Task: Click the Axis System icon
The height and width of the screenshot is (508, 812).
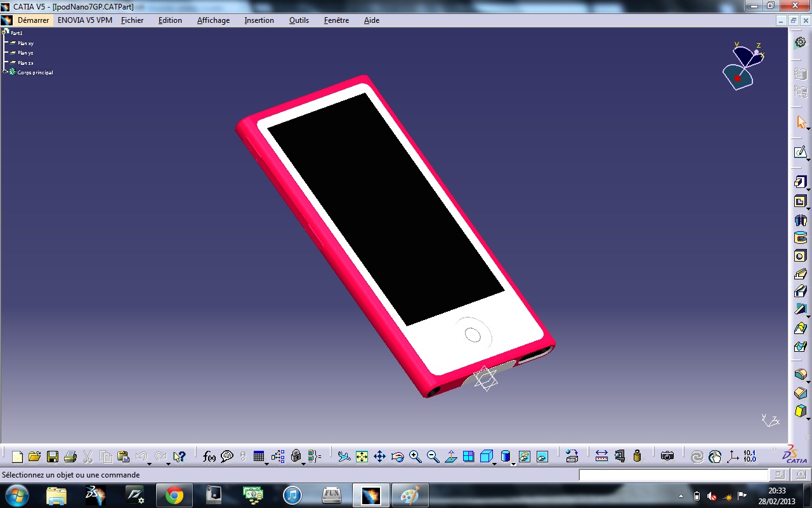Action: pyautogui.click(x=733, y=456)
